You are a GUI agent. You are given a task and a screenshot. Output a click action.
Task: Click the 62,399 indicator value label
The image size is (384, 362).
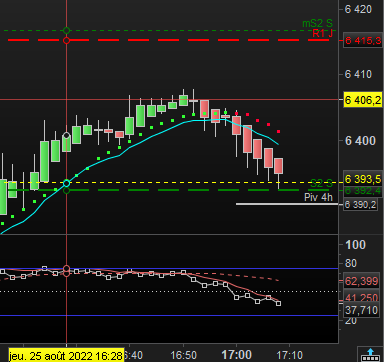(361, 281)
